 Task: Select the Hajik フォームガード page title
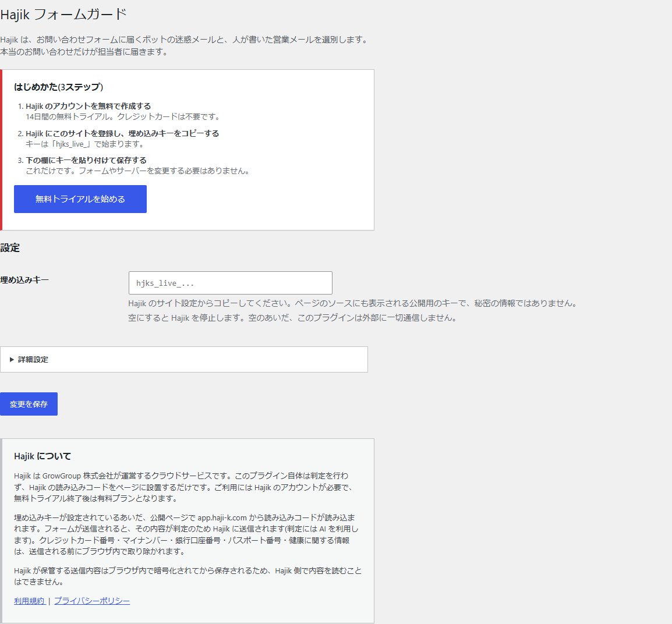(63, 15)
